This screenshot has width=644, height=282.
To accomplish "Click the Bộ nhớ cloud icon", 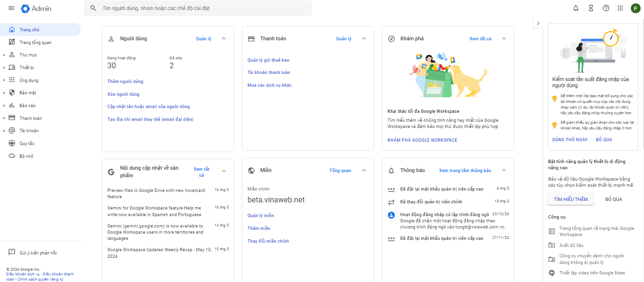I will [12, 156].
